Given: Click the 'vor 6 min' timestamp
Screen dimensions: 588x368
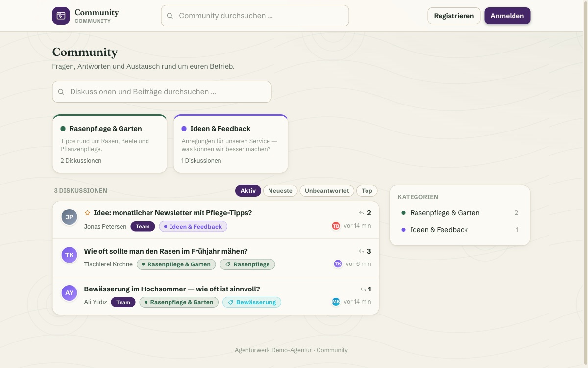Looking at the screenshot, I should [358, 264].
